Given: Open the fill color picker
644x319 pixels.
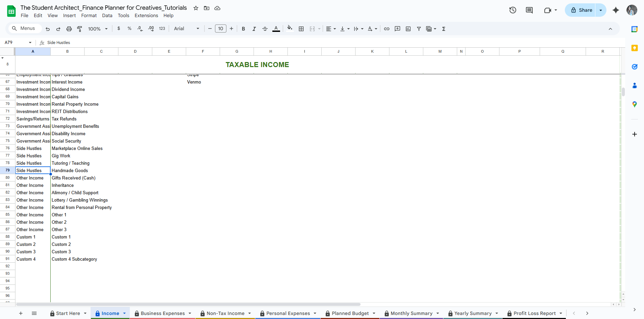Looking at the screenshot, I should (x=290, y=29).
